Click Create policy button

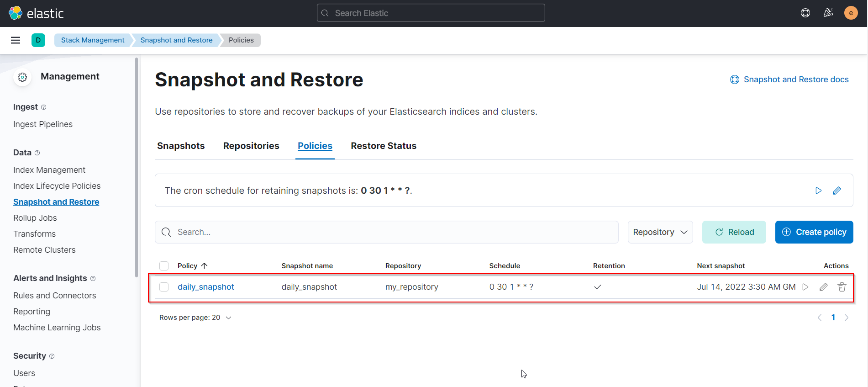click(x=814, y=232)
